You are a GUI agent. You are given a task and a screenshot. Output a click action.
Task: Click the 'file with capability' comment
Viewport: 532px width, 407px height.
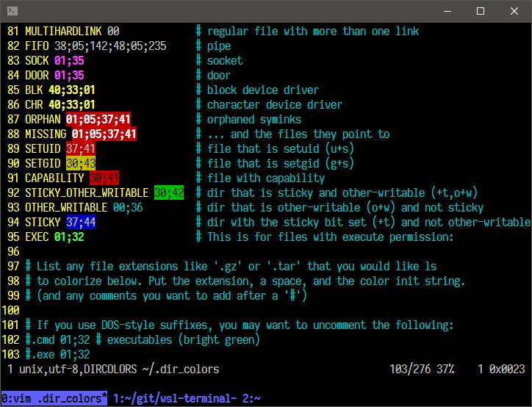(266, 178)
